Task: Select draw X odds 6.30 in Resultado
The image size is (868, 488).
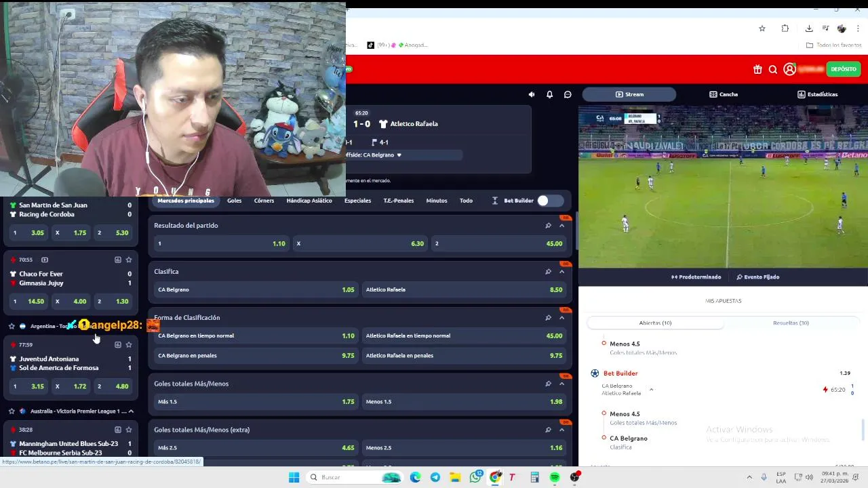Action: (360, 243)
